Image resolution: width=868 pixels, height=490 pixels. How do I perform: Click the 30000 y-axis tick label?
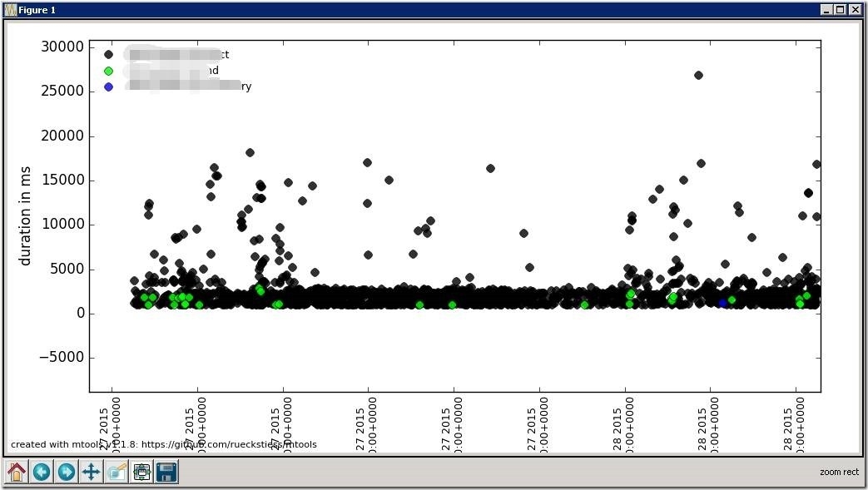click(62, 47)
